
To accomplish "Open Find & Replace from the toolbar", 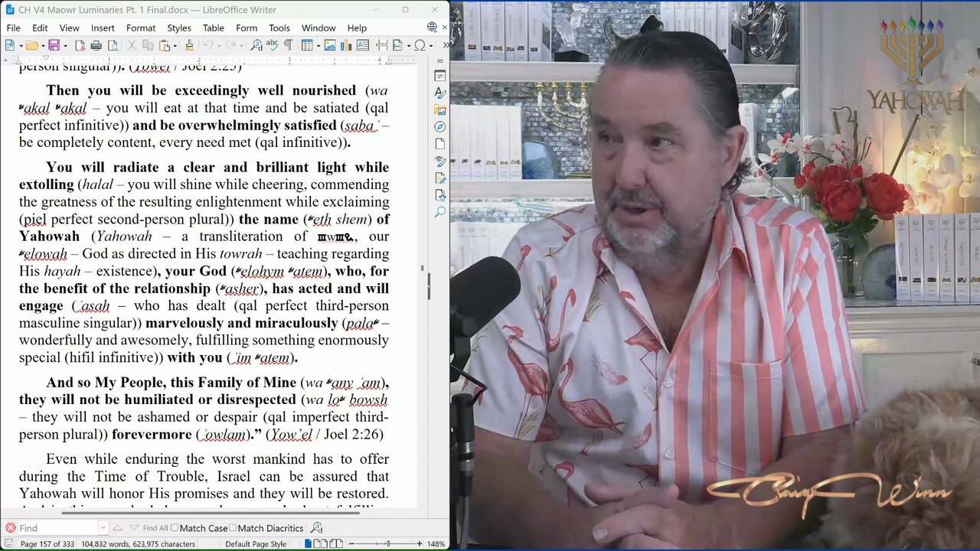I will pos(256,46).
